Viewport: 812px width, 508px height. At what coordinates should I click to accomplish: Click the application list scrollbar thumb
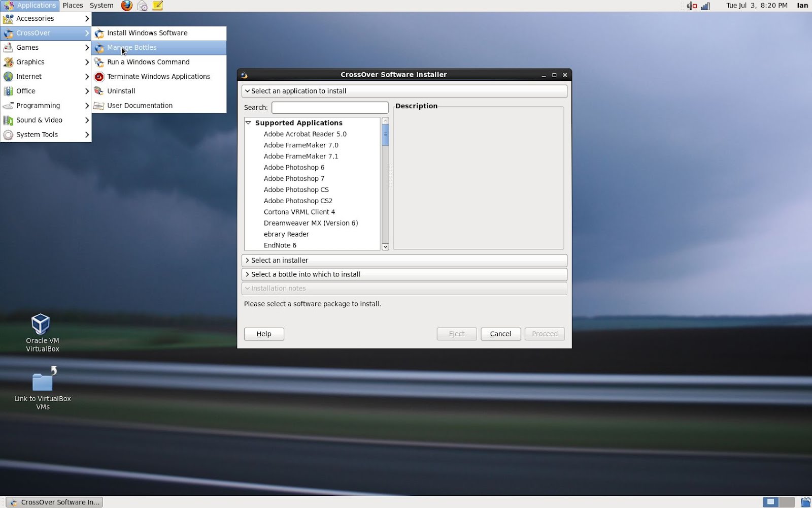(x=385, y=135)
